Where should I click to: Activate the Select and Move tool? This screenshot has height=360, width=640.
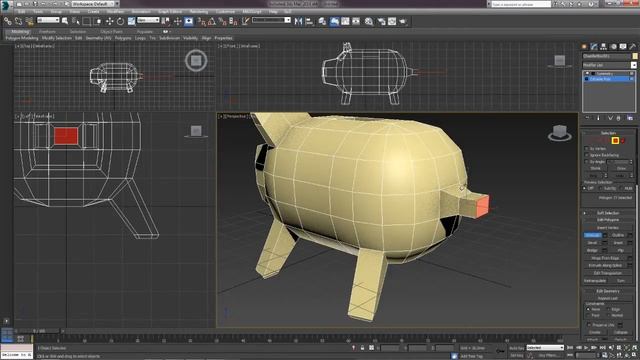[x=109, y=21]
